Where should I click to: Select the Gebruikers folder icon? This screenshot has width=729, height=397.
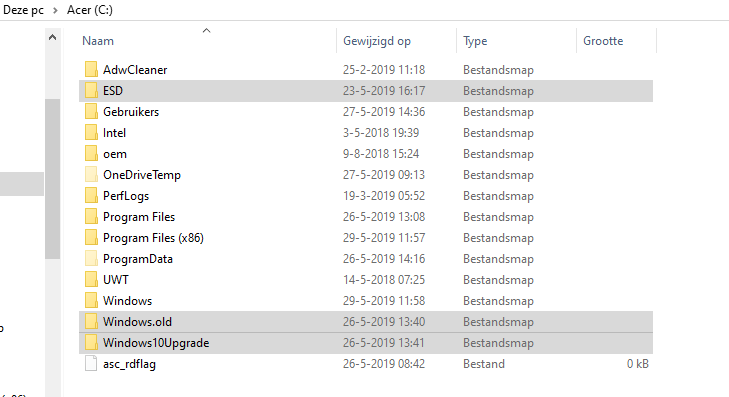(x=91, y=112)
